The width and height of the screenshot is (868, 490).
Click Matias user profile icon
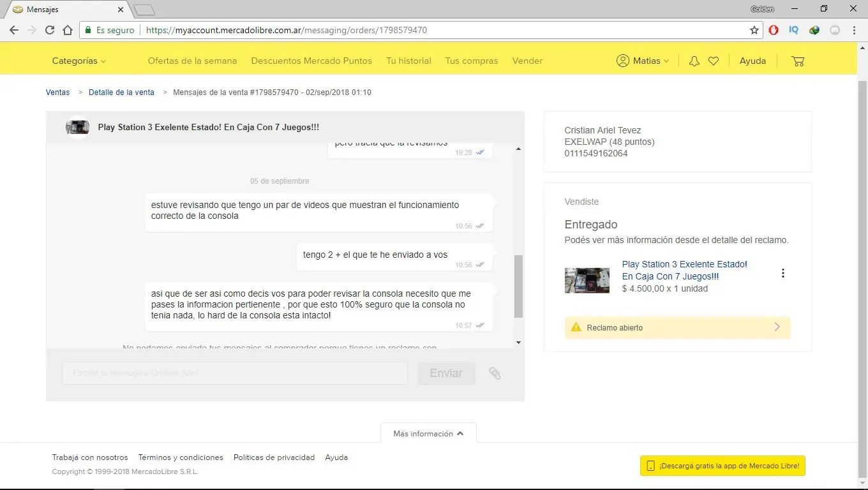[x=622, y=61]
